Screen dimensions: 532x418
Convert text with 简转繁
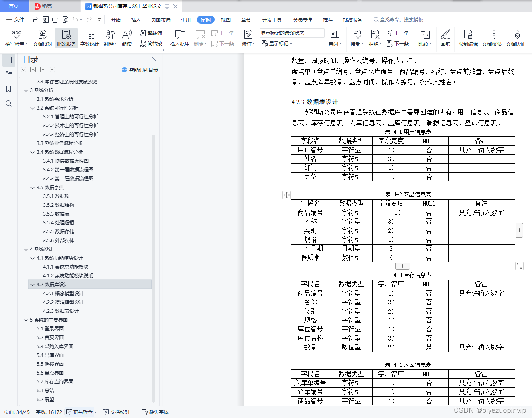[151, 43]
